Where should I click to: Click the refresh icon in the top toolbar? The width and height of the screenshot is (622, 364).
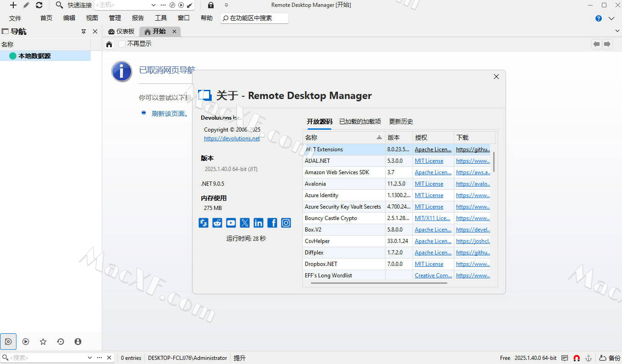[39, 5]
